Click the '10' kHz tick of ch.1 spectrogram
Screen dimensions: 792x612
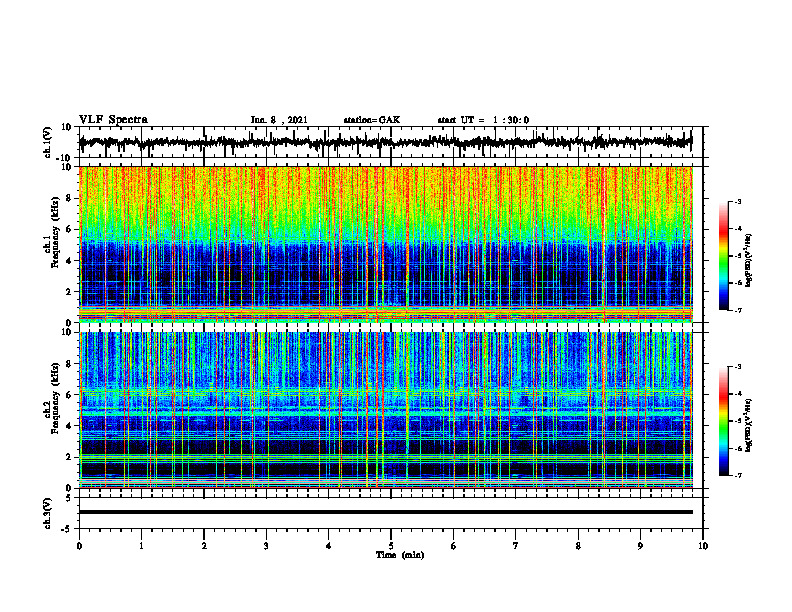point(67,167)
